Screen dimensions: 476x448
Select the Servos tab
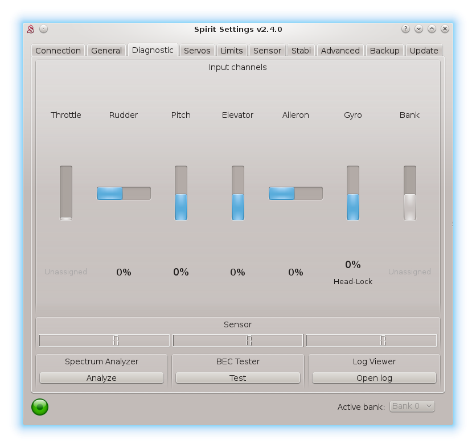tap(197, 51)
